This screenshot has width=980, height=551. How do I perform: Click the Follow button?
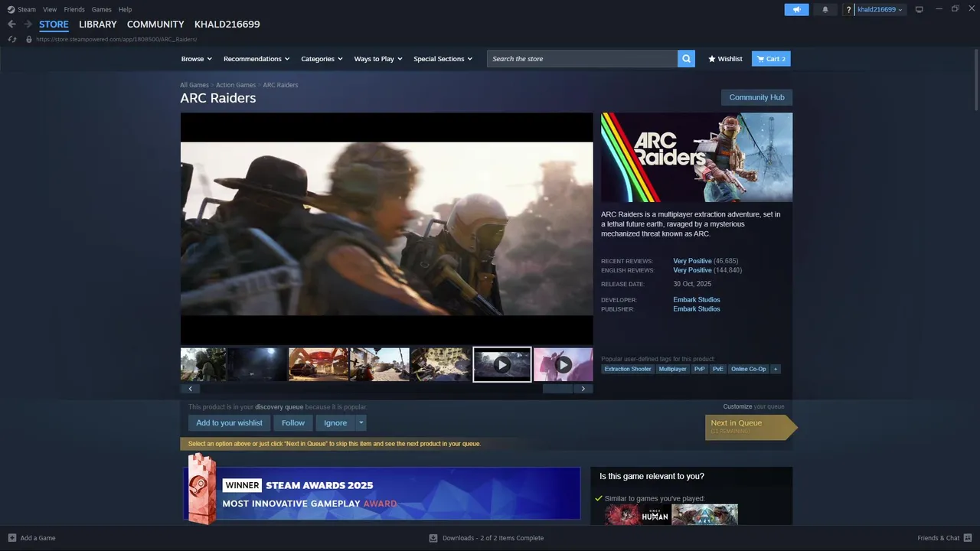pos(293,422)
